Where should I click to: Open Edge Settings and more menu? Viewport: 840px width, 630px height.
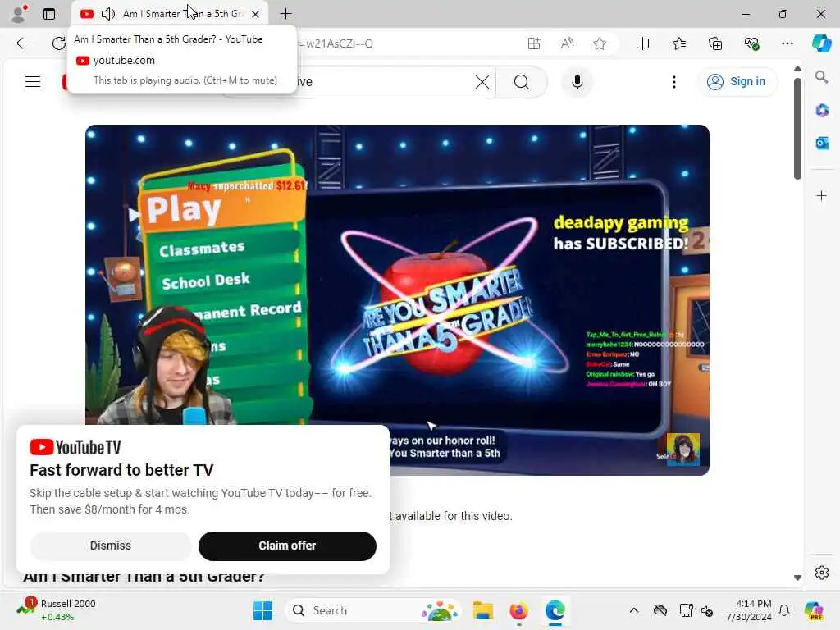(787, 43)
